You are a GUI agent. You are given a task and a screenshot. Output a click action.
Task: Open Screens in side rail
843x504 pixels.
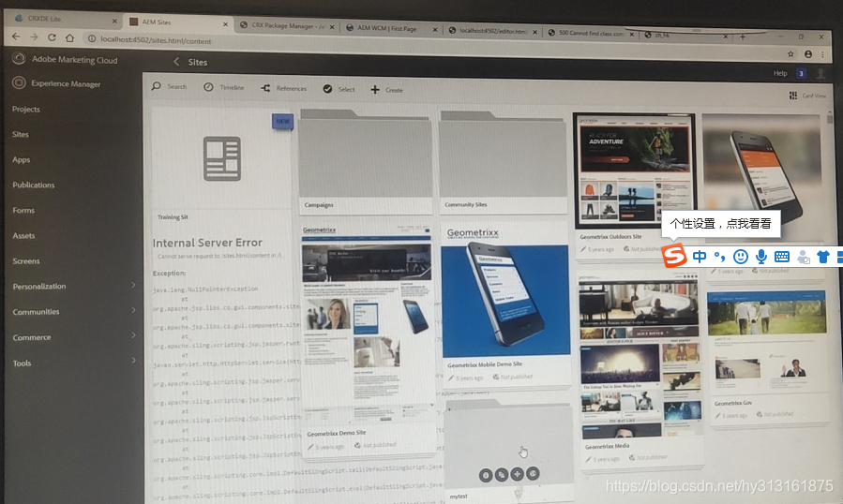[x=26, y=261]
